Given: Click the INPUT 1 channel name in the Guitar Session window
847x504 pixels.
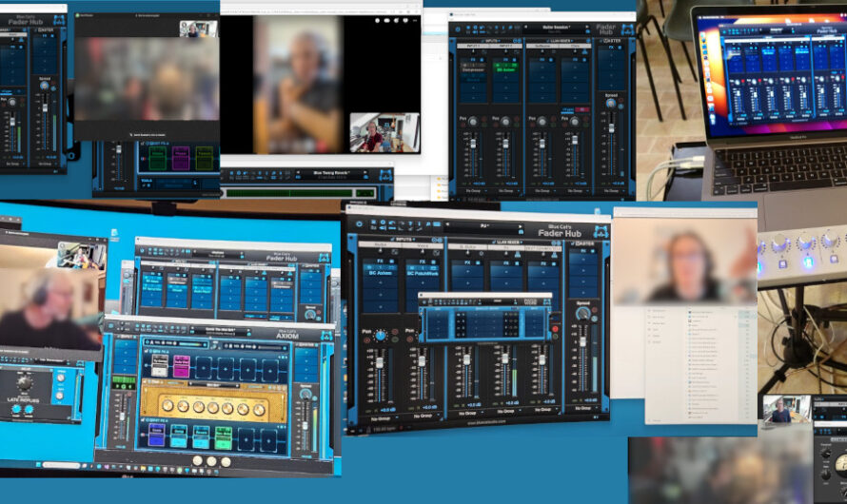Looking at the screenshot, I should (x=473, y=46).
